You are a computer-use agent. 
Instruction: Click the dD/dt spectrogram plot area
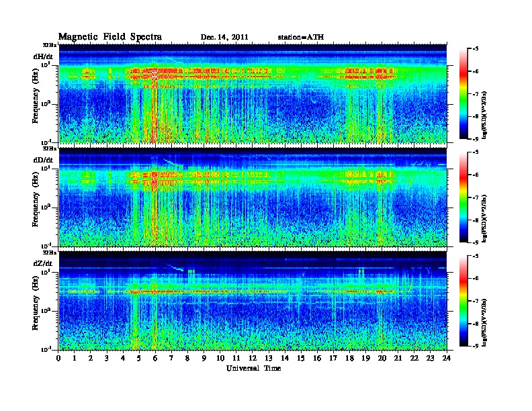(253, 197)
